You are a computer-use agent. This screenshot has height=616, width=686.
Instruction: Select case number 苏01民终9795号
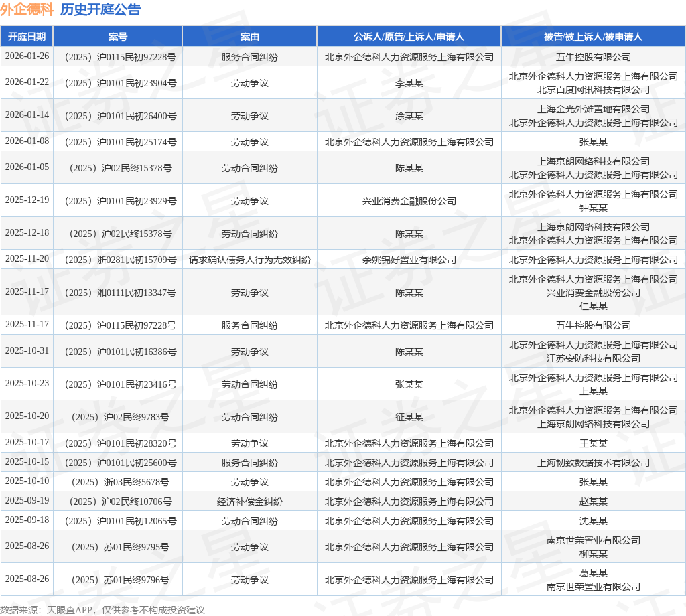[x=121, y=547]
